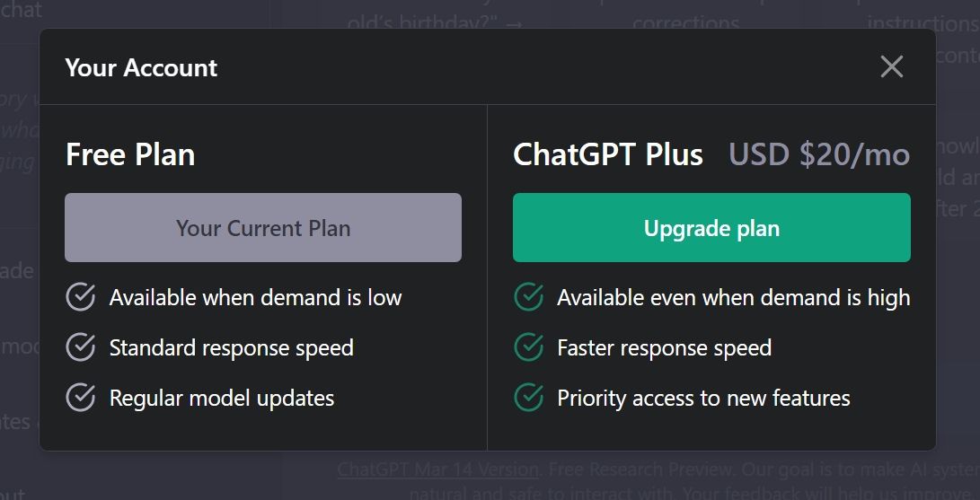Image resolution: width=980 pixels, height=500 pixels.
Task: Close the Your Account dialog
Action: tap(891, 66)
